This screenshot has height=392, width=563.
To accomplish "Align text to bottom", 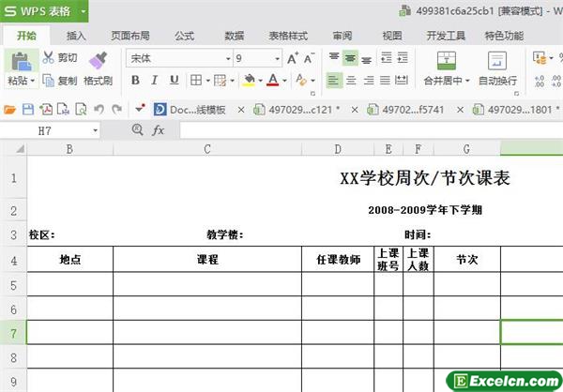I will click(x=366, y=59).
